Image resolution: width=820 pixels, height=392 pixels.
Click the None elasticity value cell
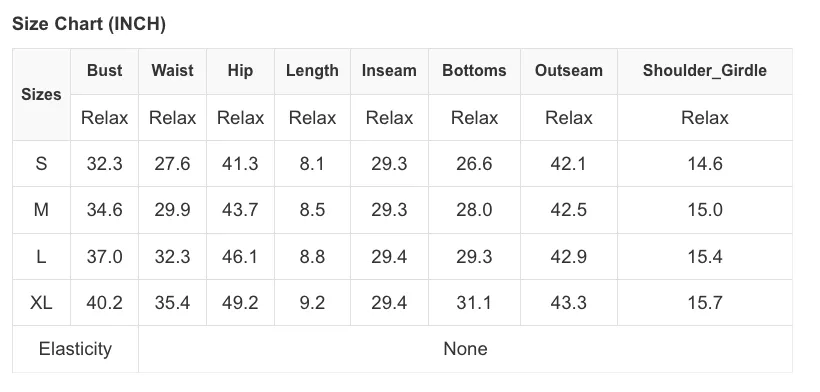click(x=465, y=349)
